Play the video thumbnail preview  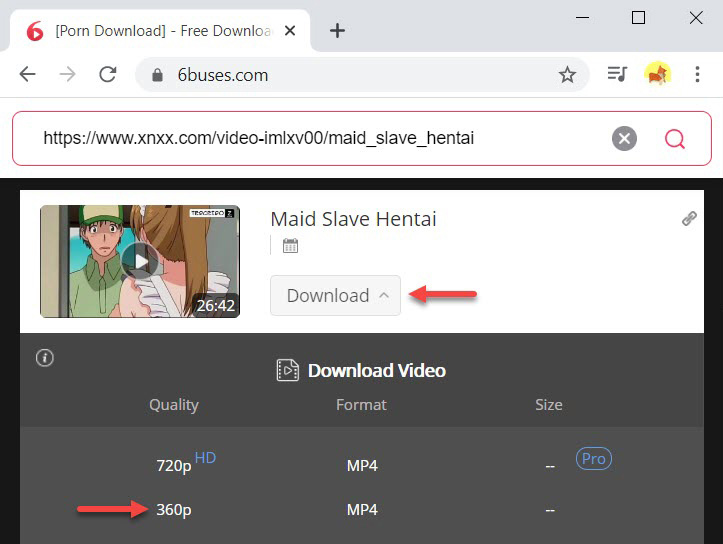tap(140, 261)
